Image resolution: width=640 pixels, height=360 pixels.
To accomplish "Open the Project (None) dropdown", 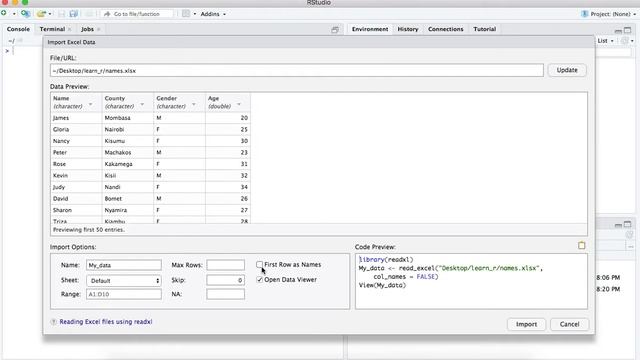I will [613, 14].
